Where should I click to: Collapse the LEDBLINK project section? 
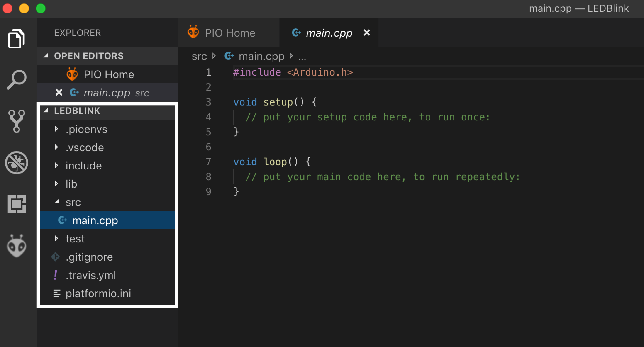click(77, 111)
